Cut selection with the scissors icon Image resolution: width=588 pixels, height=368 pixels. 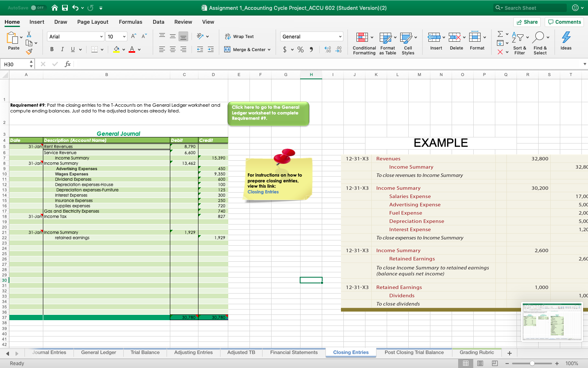pos(29,34)
